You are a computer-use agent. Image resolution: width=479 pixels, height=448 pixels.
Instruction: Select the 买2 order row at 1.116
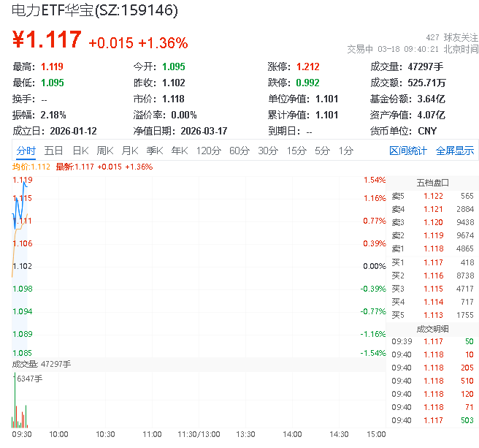click(x=432, y=276)
